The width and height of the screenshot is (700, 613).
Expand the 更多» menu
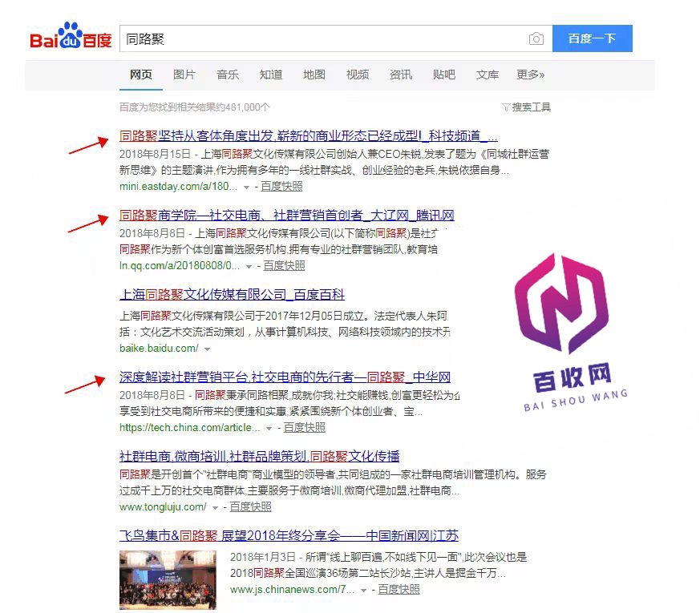point(530,75)
